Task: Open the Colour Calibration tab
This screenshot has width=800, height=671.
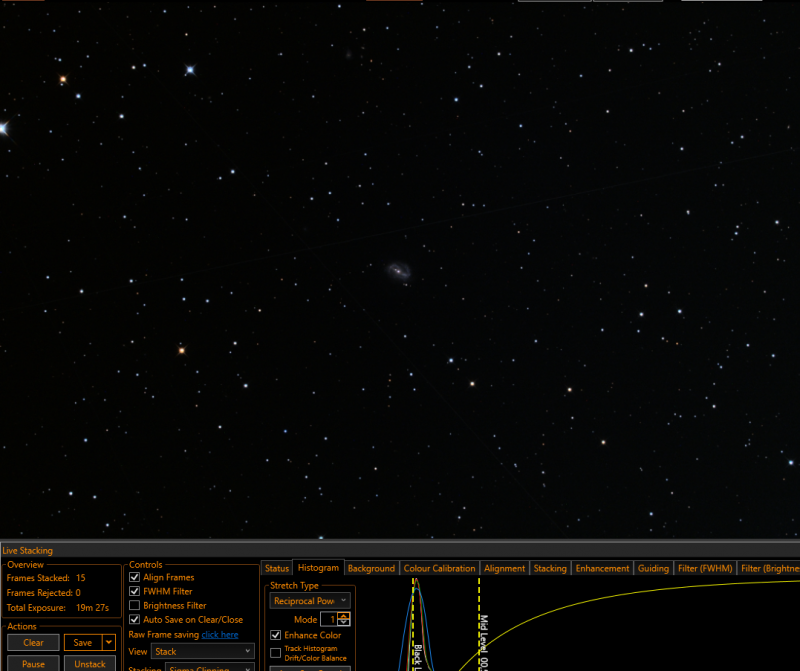Action: [439, 568]
